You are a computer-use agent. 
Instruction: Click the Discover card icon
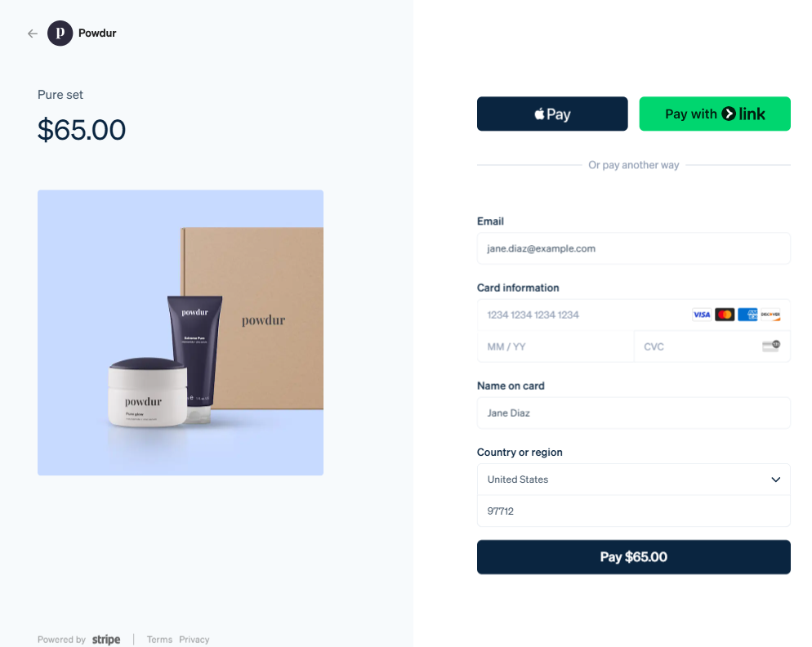coord(770,315)
